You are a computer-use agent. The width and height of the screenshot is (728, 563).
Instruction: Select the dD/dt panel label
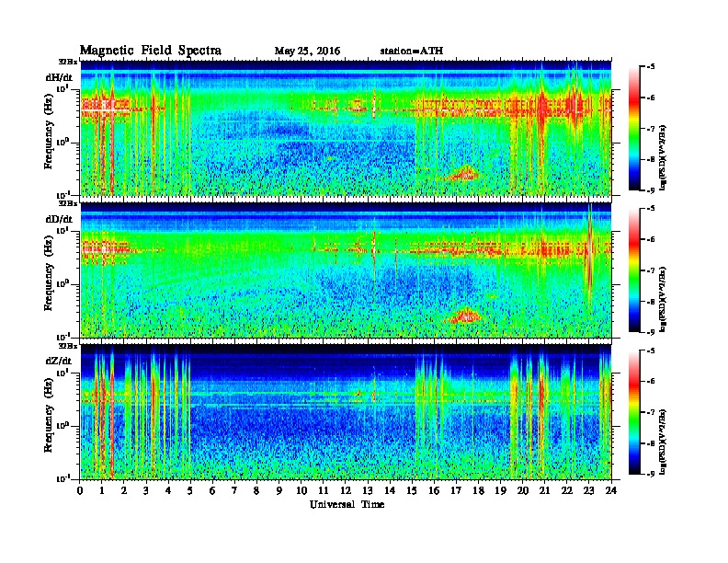click(59, 219)
